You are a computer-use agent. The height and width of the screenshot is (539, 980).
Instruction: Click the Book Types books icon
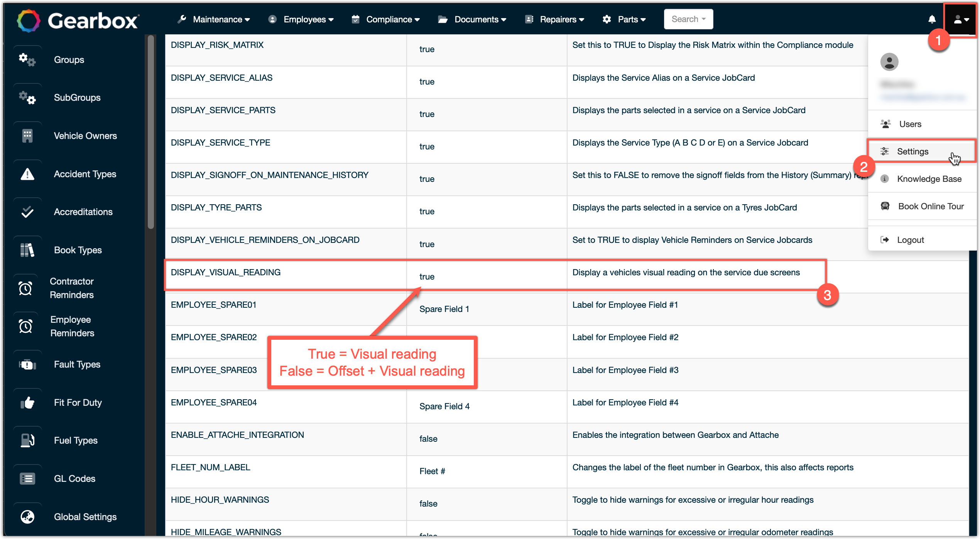[27, 250]
